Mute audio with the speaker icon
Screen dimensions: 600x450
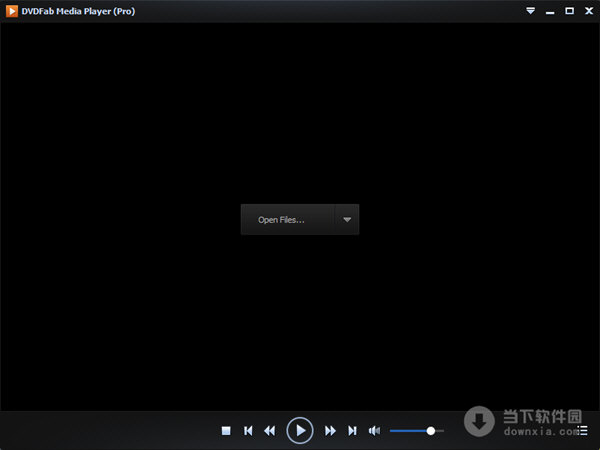374,431
